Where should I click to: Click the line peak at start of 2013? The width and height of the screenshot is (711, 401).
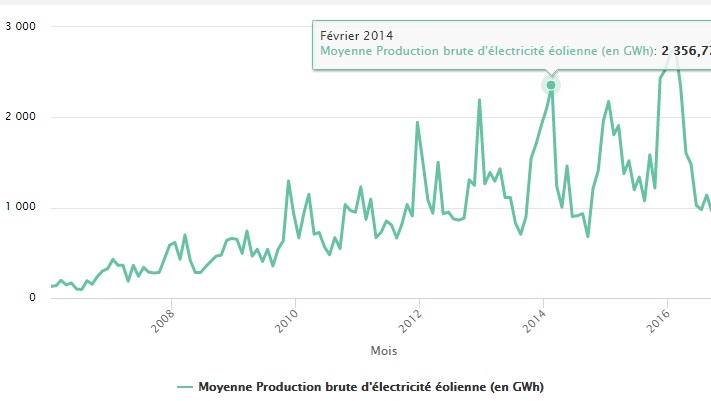pyautogui.click(x=479, y=100)
